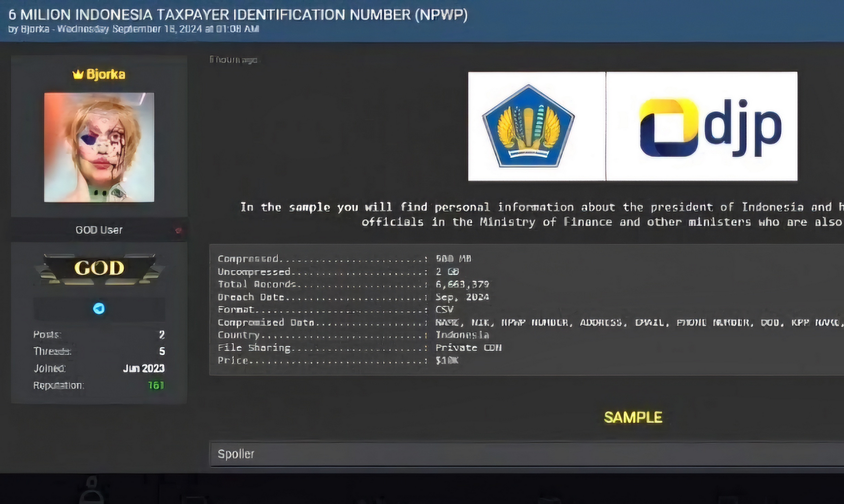Show Bjorka's threads count
Viewport: 844px width, 504px height.
point(161,351)
